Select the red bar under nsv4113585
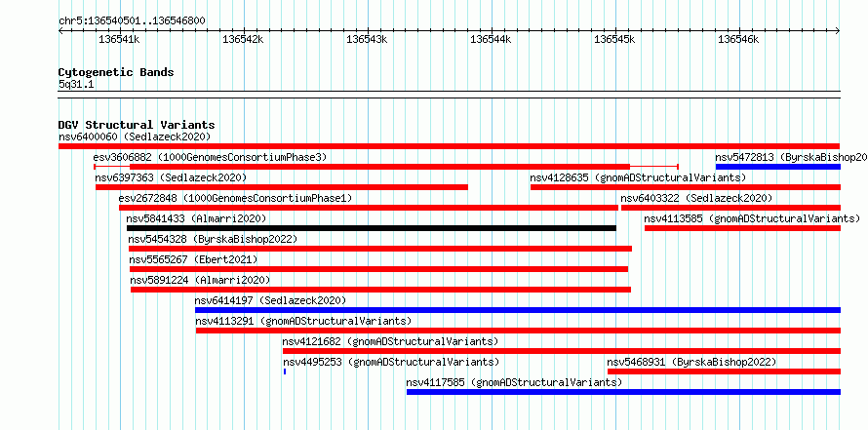 pos(742,228)
